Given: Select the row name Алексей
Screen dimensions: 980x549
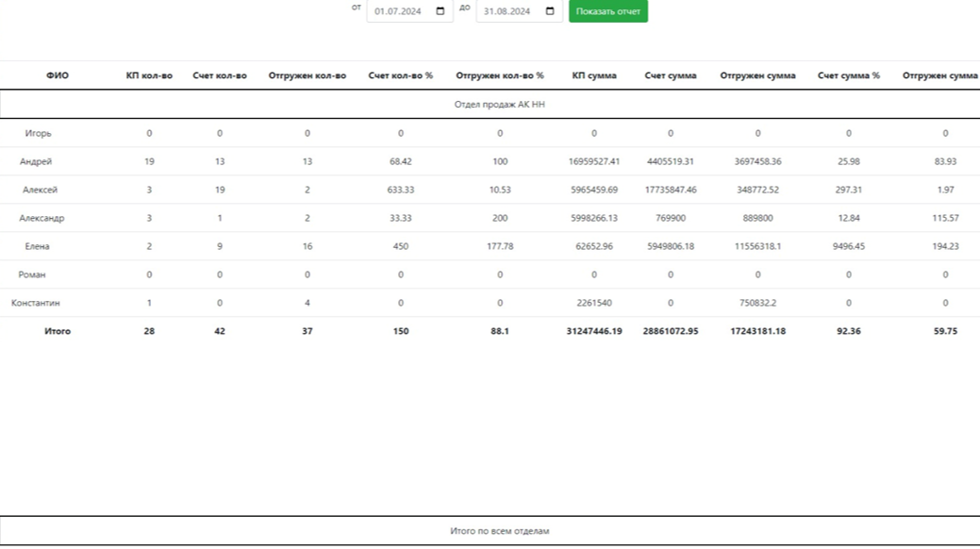Looking at the screenshot, I should 40,190.
